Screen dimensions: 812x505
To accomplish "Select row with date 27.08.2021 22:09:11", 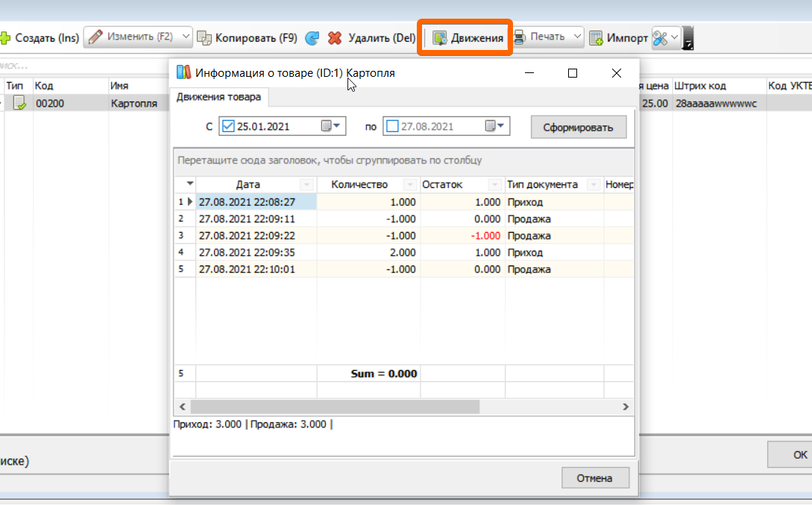I will [404, 219].
